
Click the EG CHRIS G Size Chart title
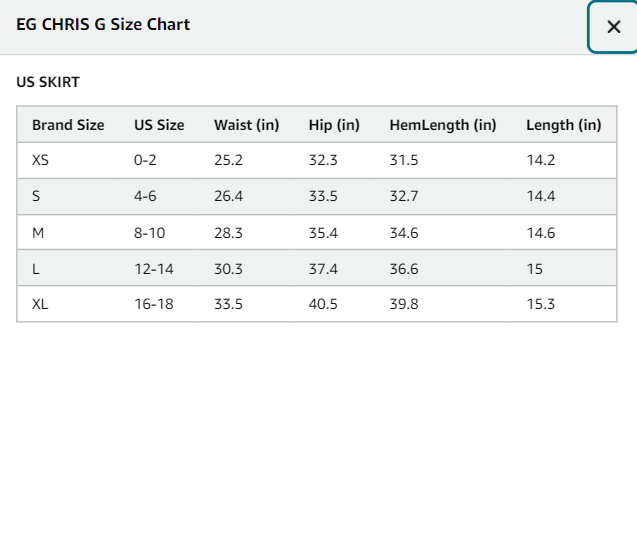[103, 24]
